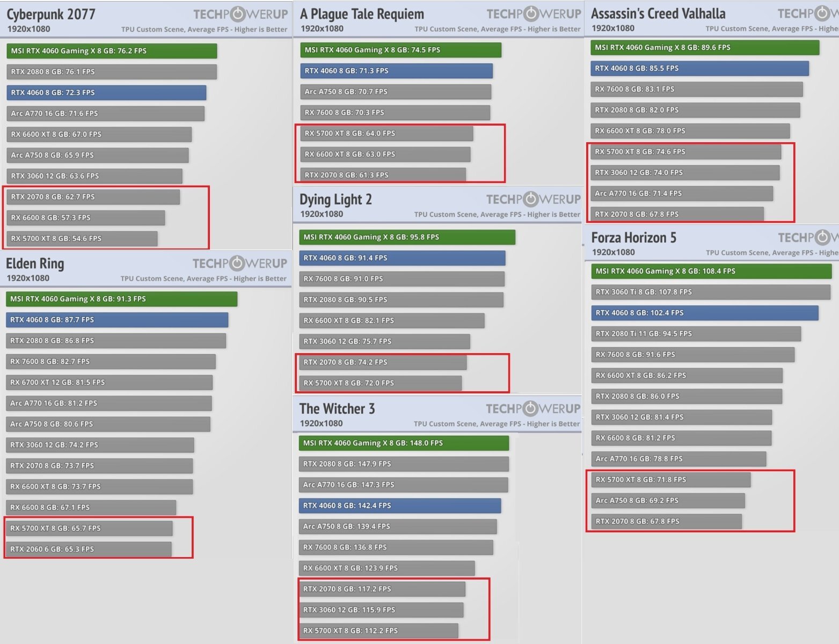This screenshot has height=644, width=839.
Task: Click the A Plague Tale Requiem title
Action: coord(362,14)
